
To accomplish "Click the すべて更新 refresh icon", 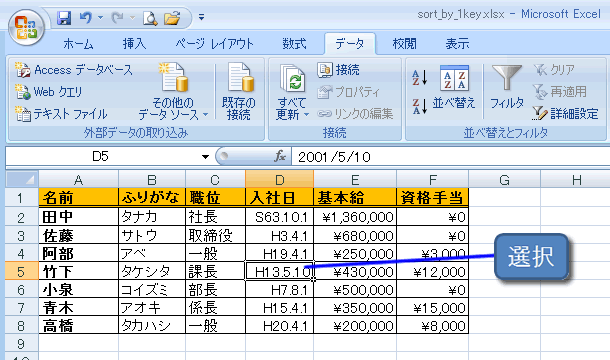I will click(x=292, y=80).
